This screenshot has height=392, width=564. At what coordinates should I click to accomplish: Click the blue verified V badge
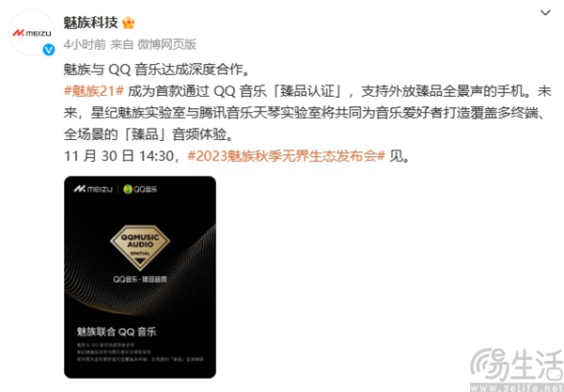(x=49, y=50)
